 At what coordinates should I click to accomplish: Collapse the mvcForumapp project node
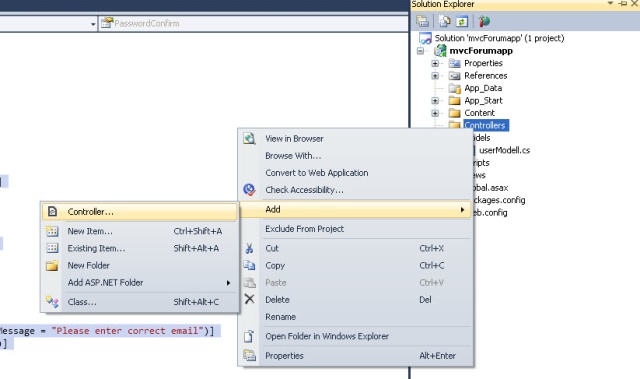[x=420, y=51]
